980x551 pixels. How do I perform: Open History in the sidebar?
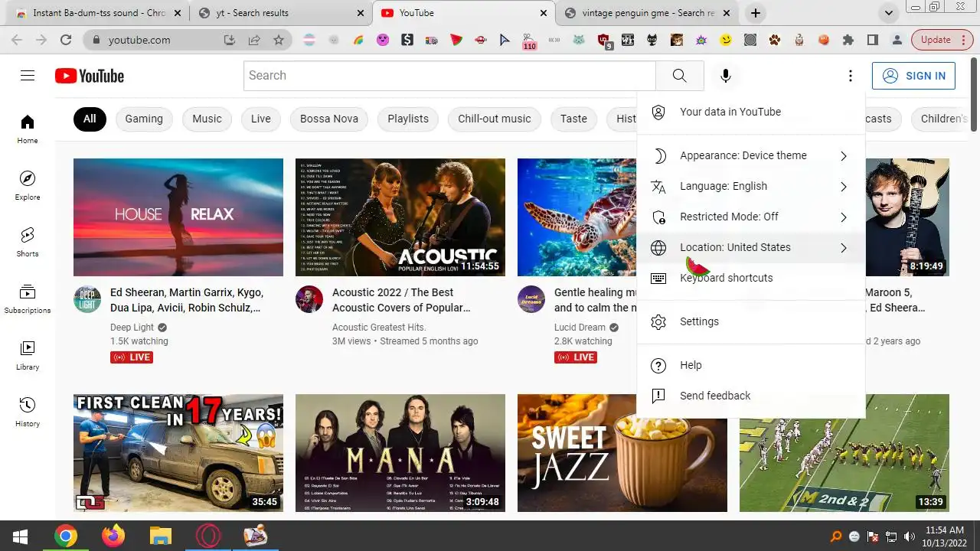28,412
